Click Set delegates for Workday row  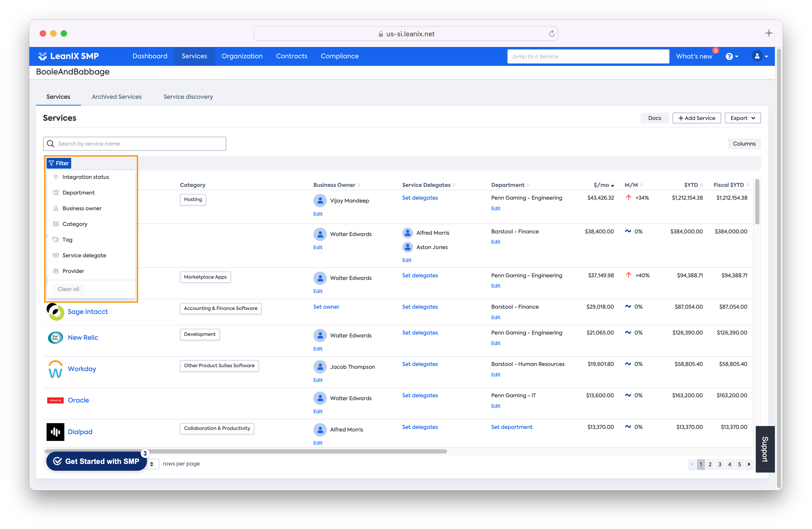pos(420,364)
